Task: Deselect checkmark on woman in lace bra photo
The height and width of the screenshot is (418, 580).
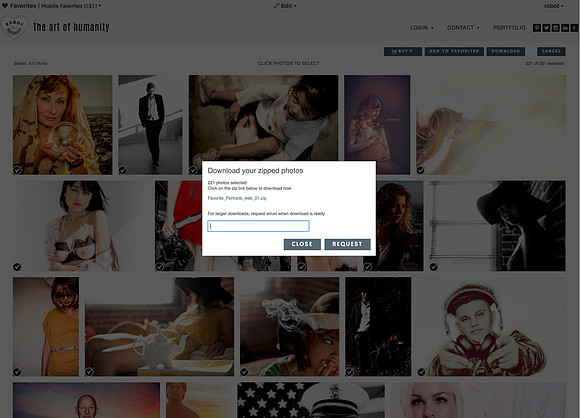Action: pyautogui.click(x=17, y=267)
